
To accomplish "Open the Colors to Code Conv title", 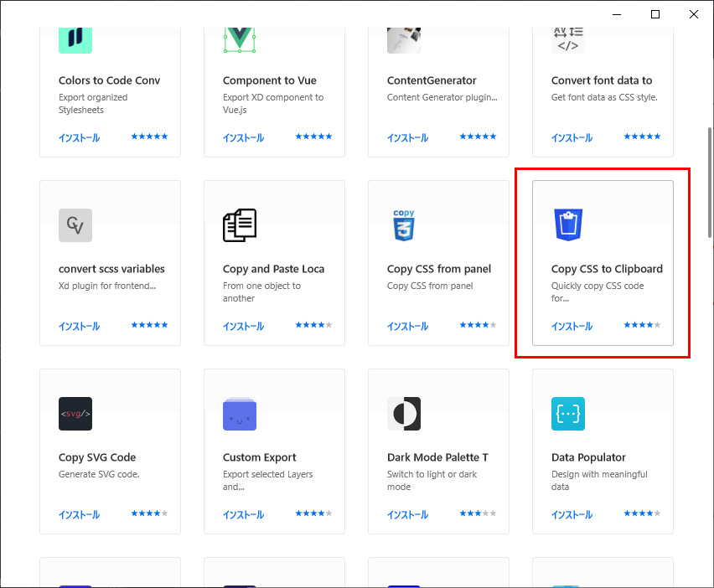I will click(x=109, y=80).
